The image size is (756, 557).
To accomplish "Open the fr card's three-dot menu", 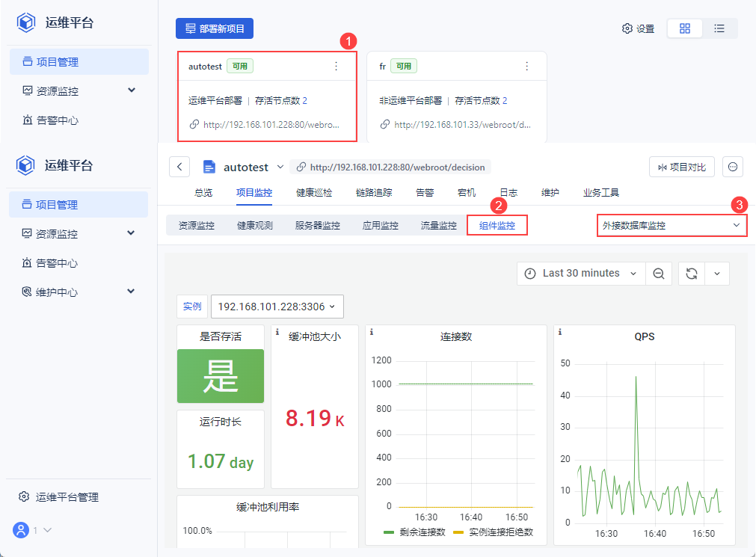I will (x=526, y=66).
